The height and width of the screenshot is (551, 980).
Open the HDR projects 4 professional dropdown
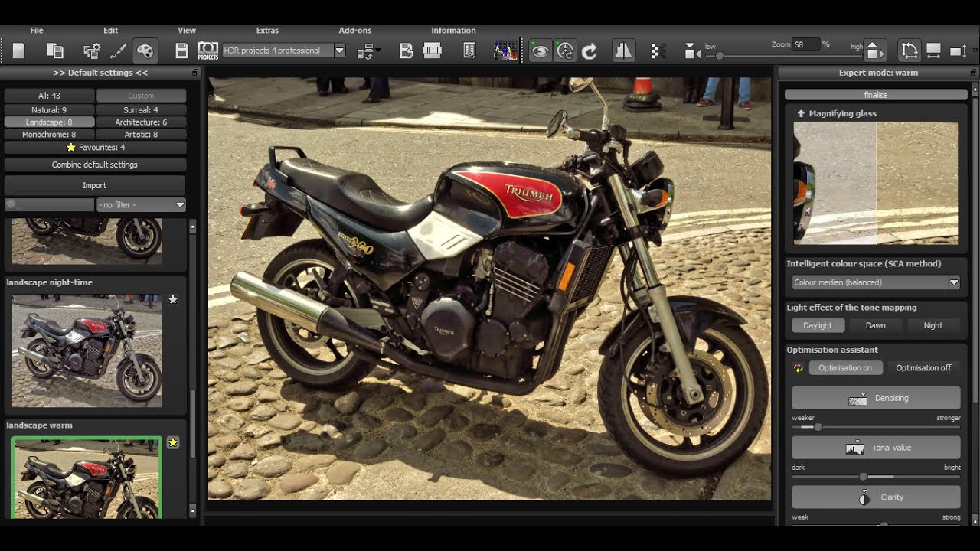[x=284, y=51]
